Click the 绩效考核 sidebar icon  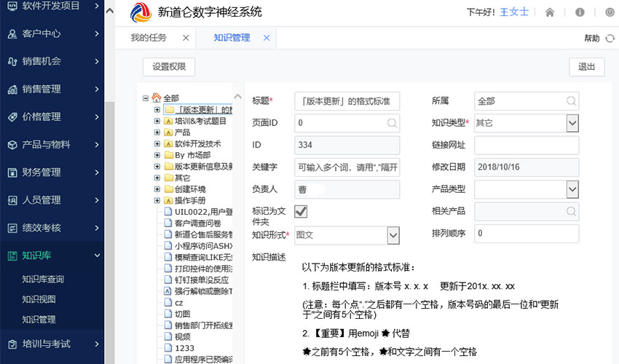12,228
